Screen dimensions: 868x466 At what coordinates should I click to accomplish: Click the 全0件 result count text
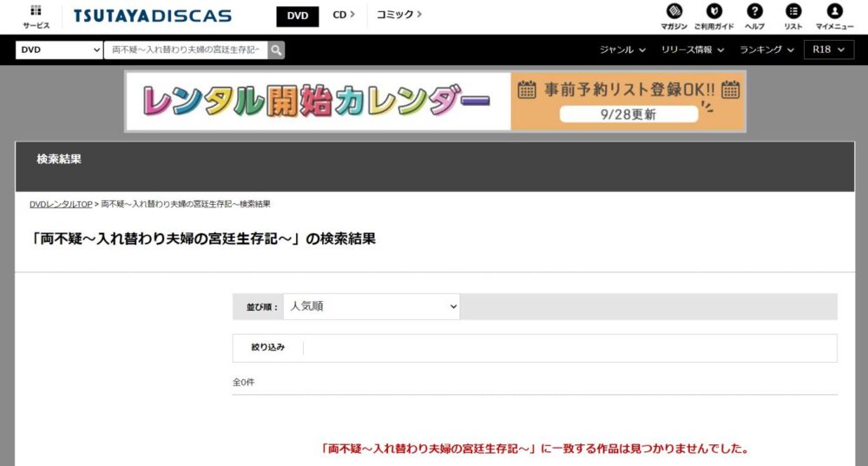pyautogui.click(x=244, y=383)
